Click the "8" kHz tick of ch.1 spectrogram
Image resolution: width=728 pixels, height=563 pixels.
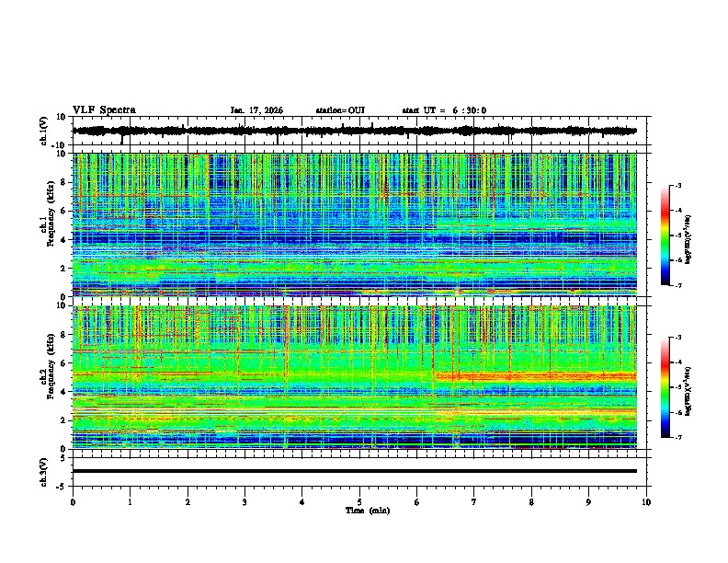click(x=64, y=182)
